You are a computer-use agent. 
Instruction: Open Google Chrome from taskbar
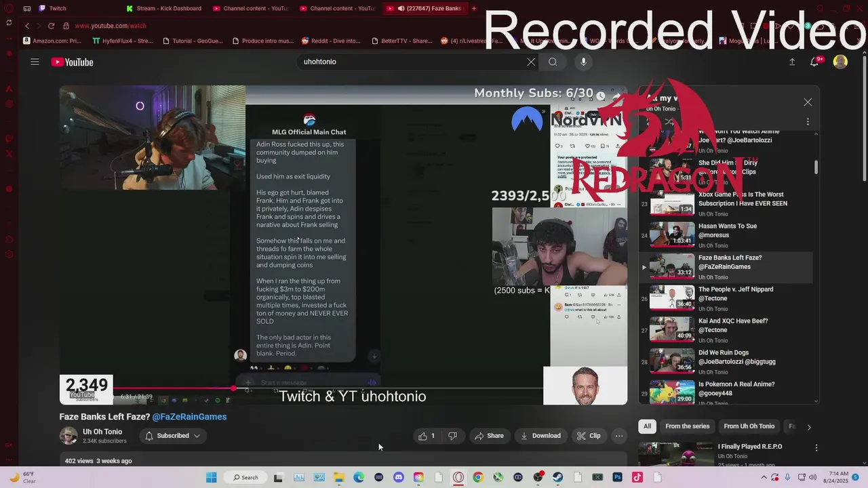(x=478, y=477)
